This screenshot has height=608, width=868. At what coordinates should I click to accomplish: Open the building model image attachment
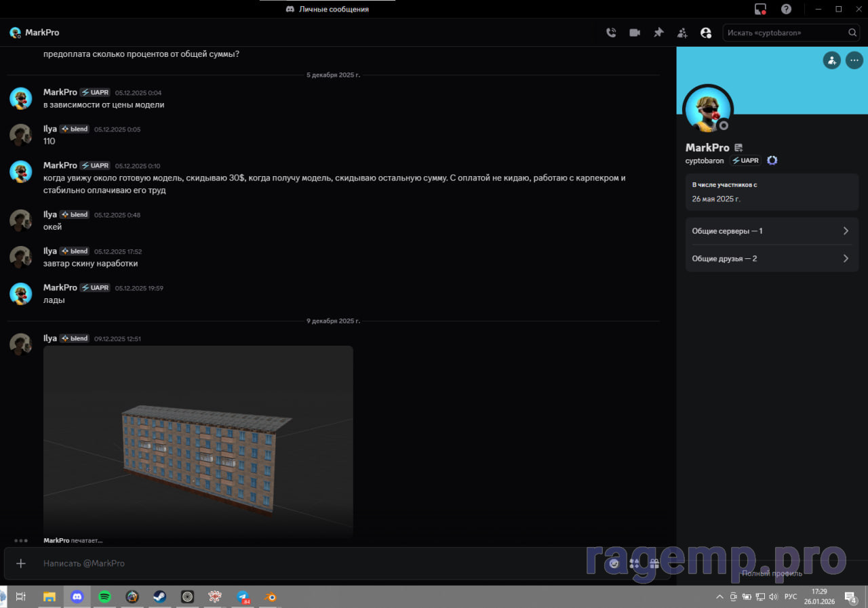(x=198, y=442)
